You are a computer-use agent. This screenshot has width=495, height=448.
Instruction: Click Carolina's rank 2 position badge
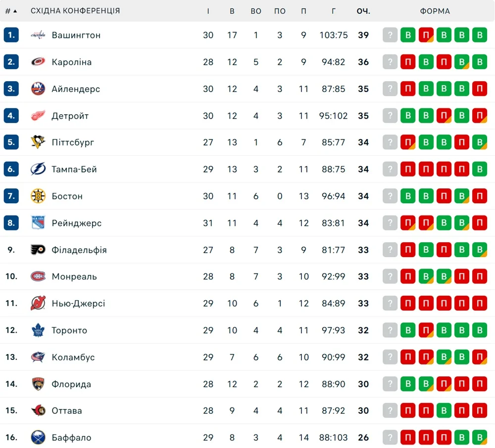click(11, 62)
